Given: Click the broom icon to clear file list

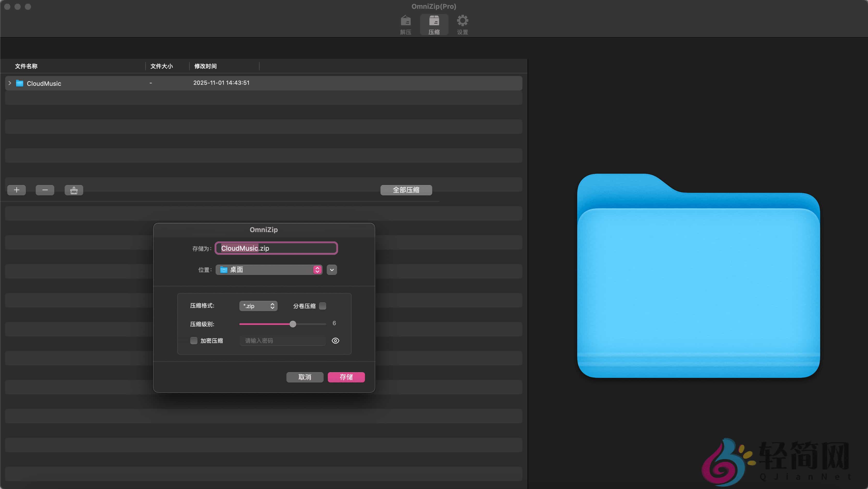Looking at the screenshot, I should tap(73, 190).
